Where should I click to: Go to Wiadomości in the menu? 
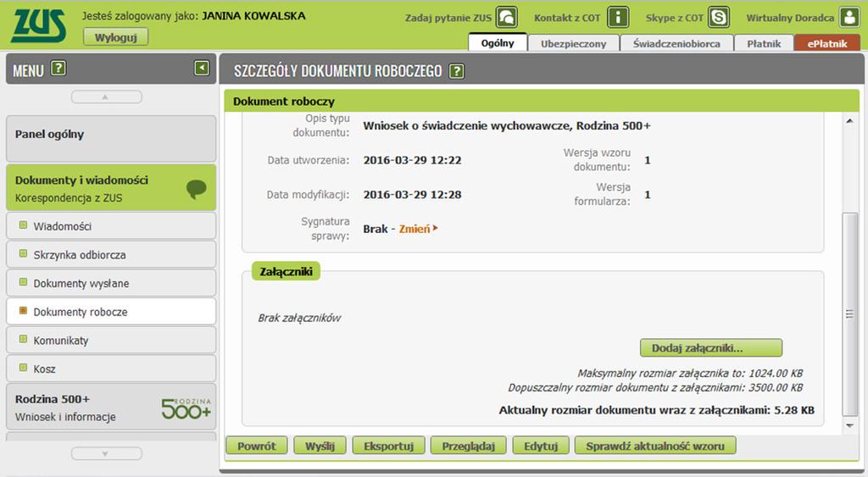pyautogui.click(x=111, y=225)
